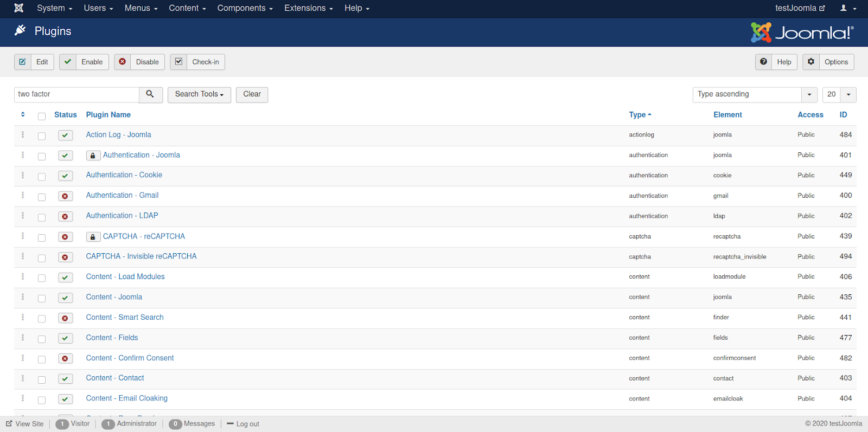Open the list limit 20 dropdown
Viewport: 868px width, 432px height.
point(839,94)
